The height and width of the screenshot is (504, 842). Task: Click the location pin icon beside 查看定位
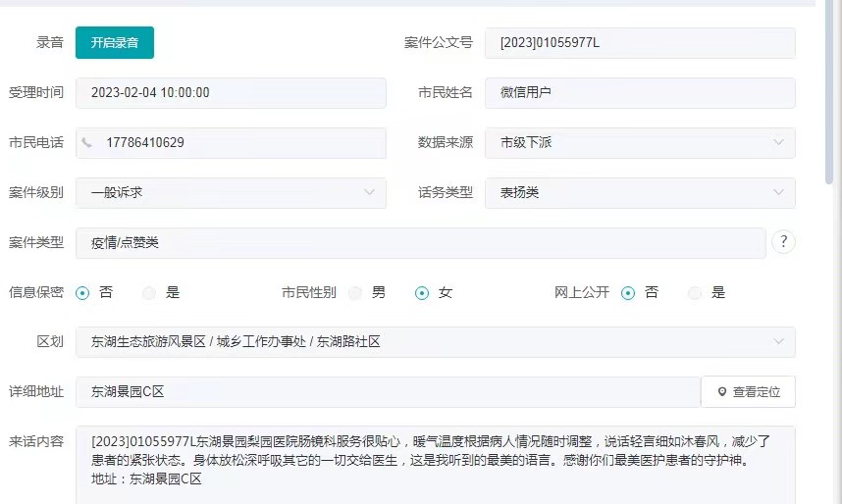coord(722,392)
